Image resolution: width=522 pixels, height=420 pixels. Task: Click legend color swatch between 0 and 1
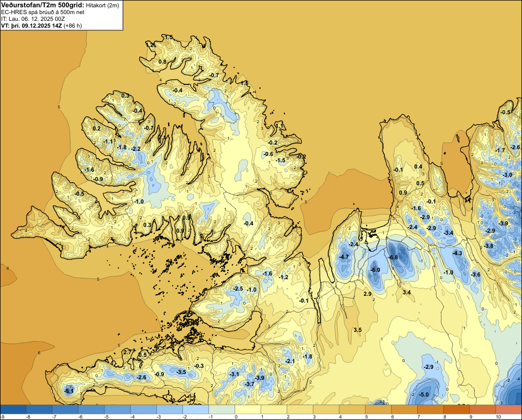247,409
